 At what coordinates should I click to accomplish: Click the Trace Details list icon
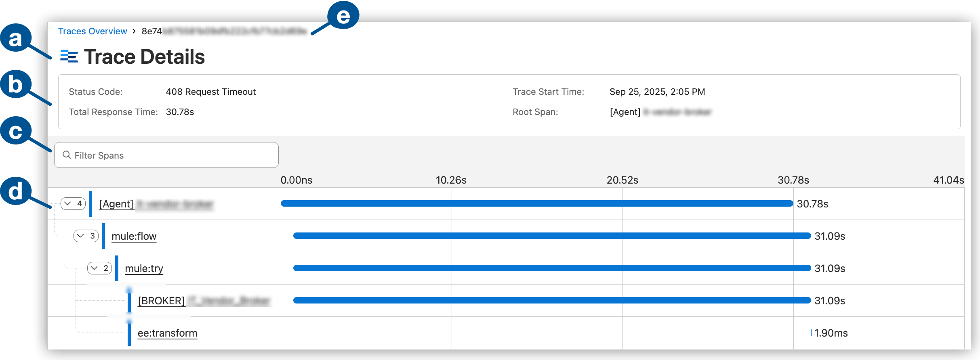point(69,57)
